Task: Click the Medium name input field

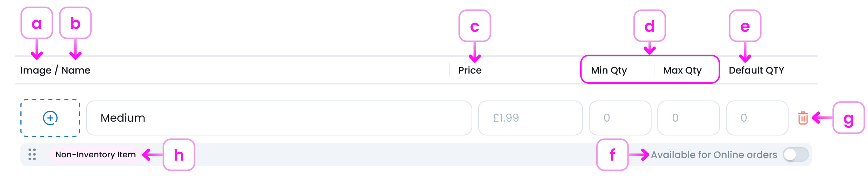Action: (279, 118)
